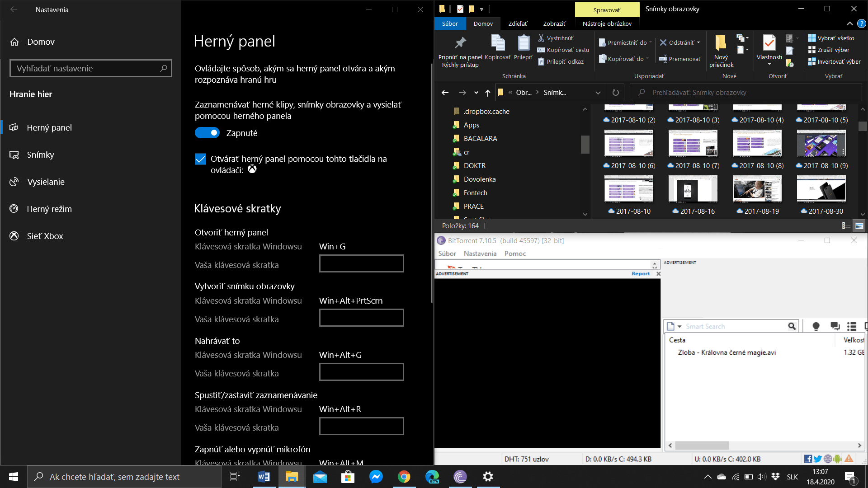Select the Dovolenka folder in the tree
This screenshot has height=488, width=868.
pos(480,179)
